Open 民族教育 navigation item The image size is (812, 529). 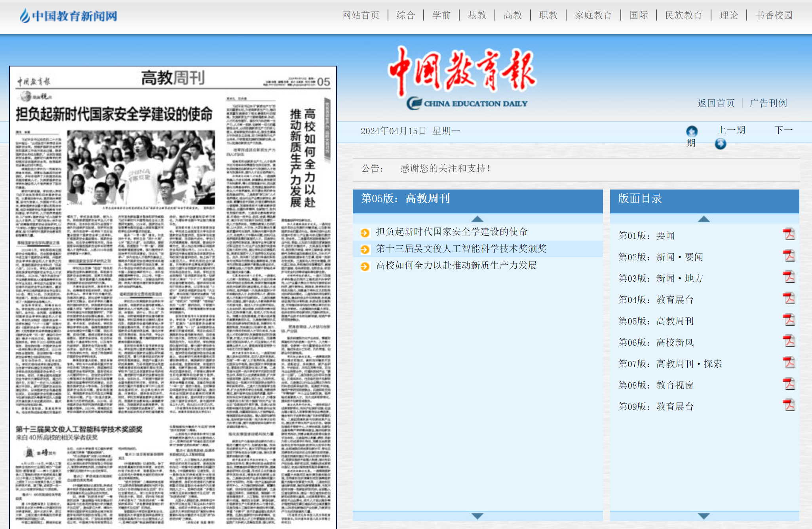click(684, 15)
